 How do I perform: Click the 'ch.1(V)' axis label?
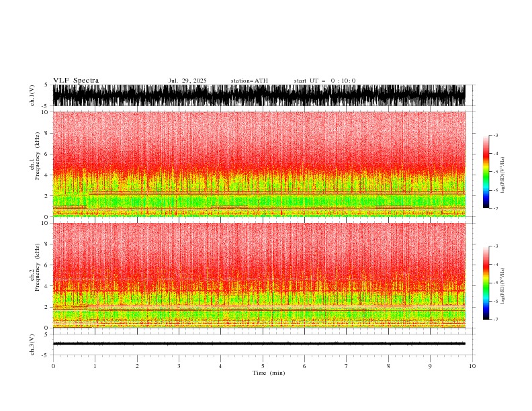32,95
